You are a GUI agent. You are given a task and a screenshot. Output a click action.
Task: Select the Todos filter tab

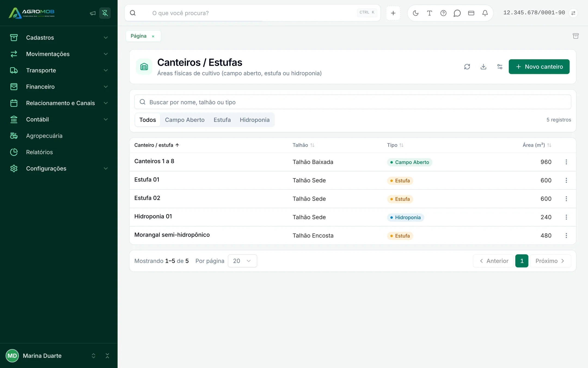tap(148, 120)
